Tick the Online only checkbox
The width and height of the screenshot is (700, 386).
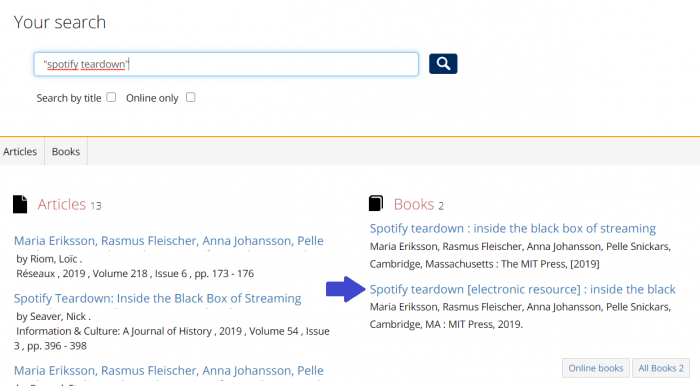[191, 97]
